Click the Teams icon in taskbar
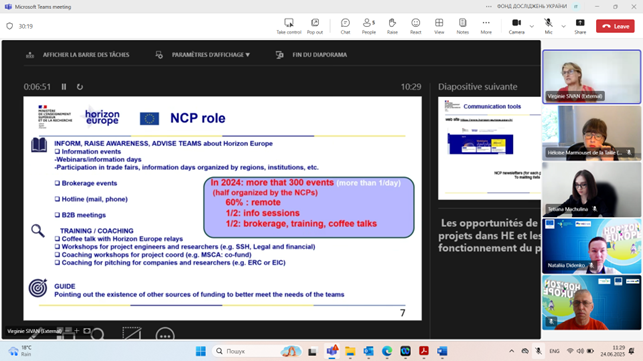Screen dimensions: 643x361 [332, 351]
